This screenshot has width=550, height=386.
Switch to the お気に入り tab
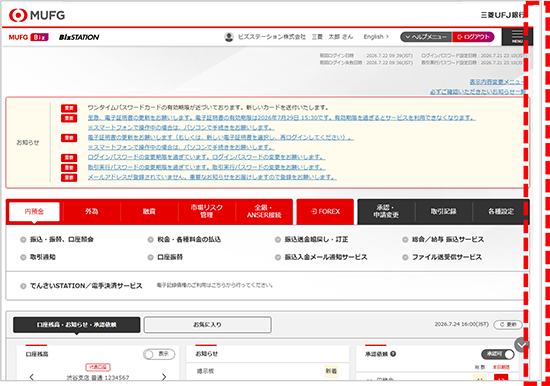(207, 325)
